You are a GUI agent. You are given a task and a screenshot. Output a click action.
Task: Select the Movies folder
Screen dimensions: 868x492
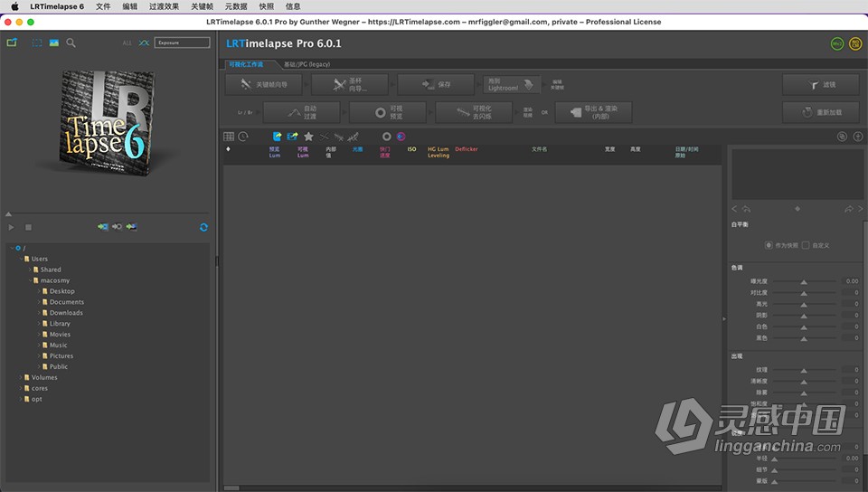point(60,335)
